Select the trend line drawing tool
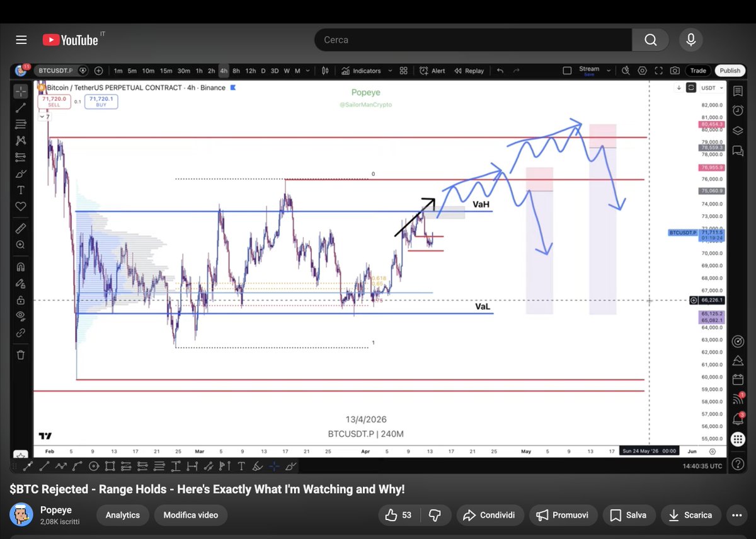 [21, 107]
